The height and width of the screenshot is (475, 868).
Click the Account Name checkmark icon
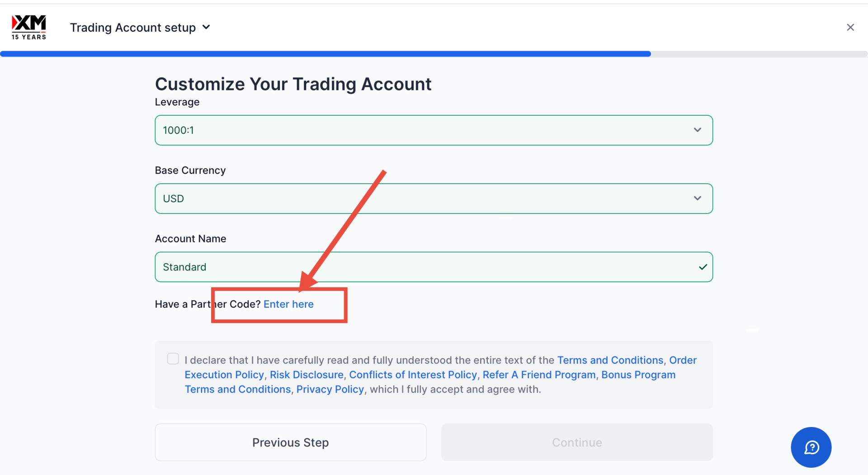click(703, 267)
